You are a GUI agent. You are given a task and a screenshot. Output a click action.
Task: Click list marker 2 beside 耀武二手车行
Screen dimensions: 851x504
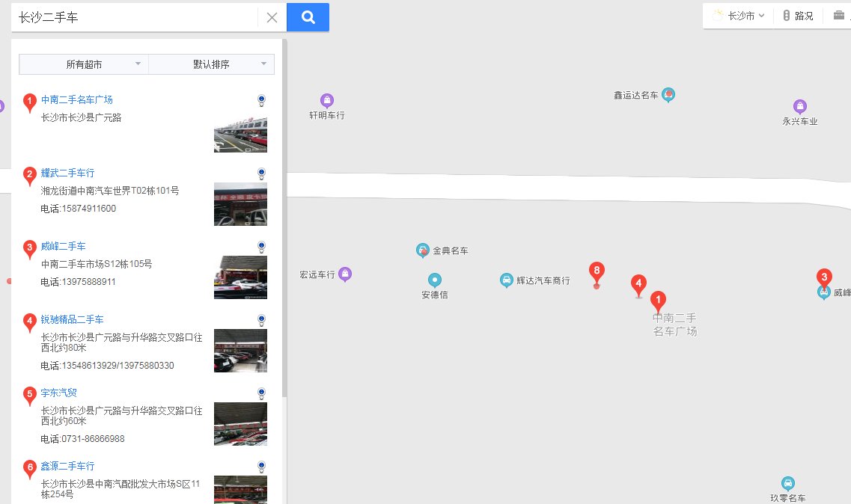click(30, 175)
